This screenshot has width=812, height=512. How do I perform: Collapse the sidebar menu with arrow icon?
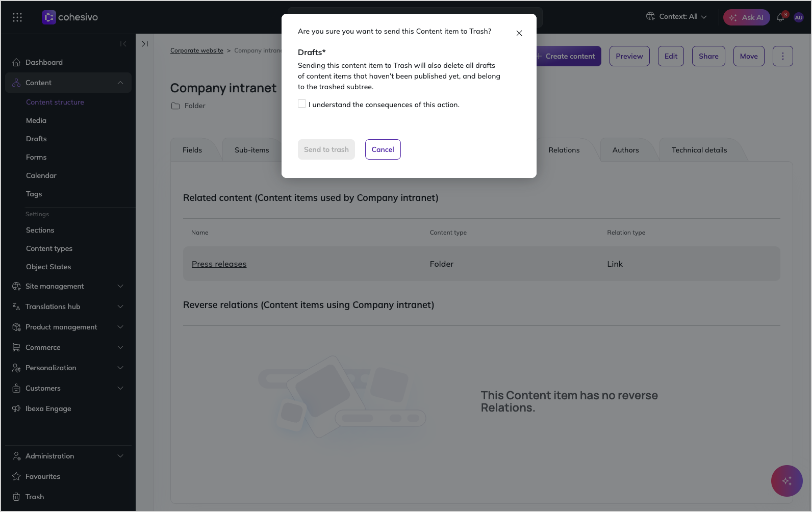click(x=123, y=44)
